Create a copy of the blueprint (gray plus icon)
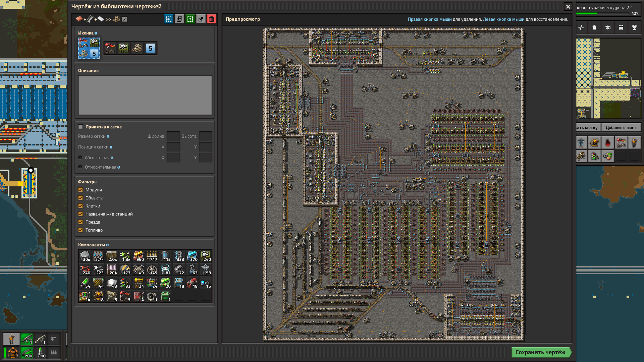The height and width of the screenshot is (362, 644). coord(179,19)
